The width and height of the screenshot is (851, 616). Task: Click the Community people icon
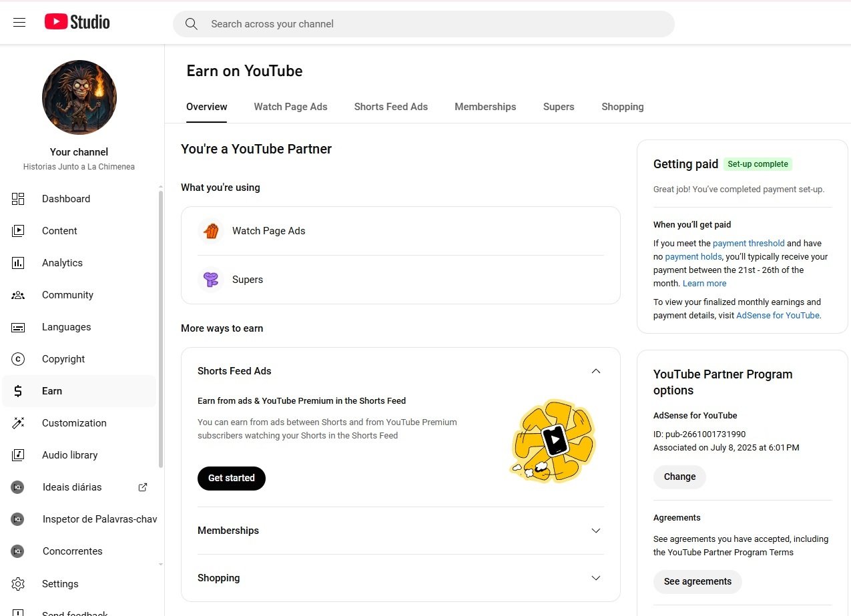pyautogui.click(x=18, y=295)
